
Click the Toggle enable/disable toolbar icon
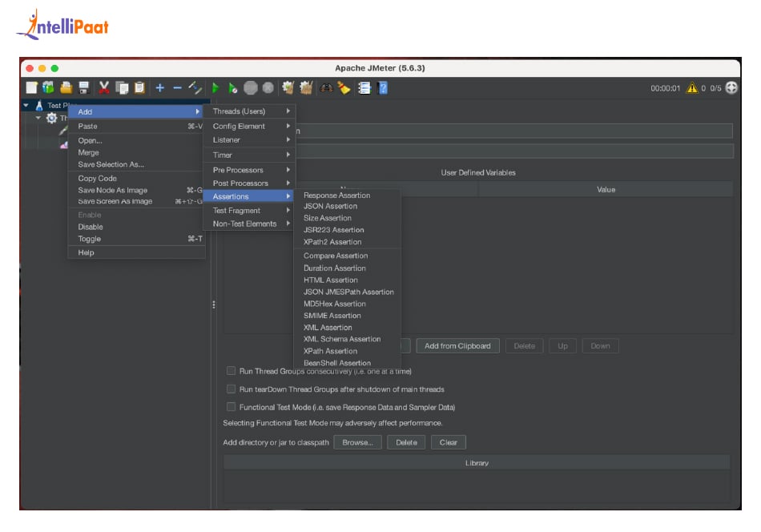coord(195,88)
